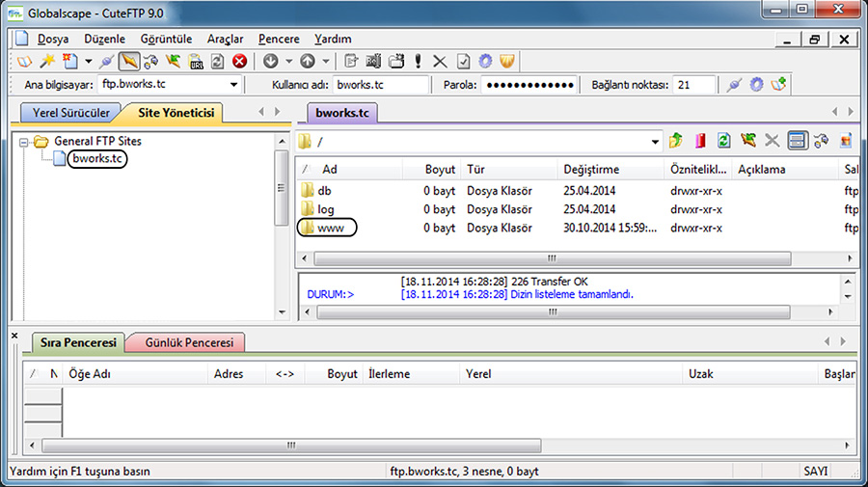Select bworks.tc site in the tree
Screen dimensions: 868x487
point(96,159)
